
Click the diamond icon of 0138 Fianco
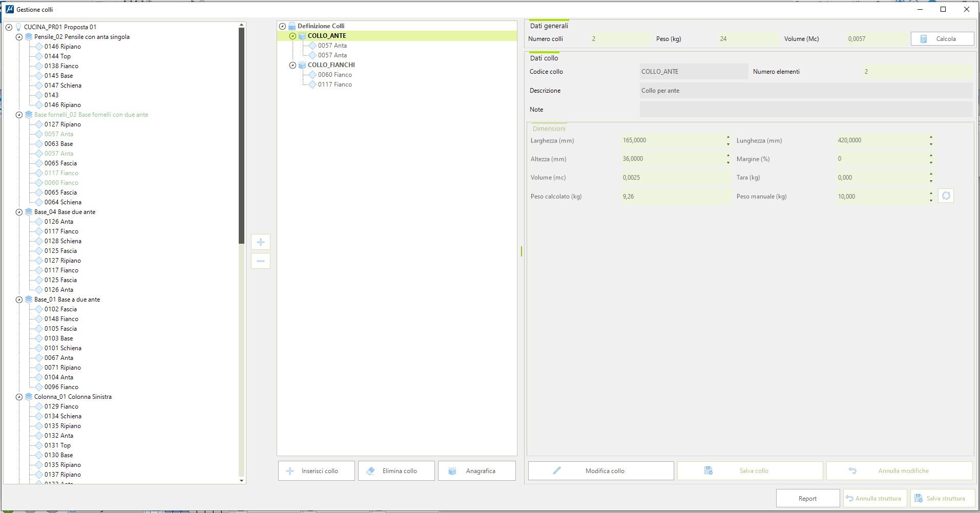coord(39,66)
